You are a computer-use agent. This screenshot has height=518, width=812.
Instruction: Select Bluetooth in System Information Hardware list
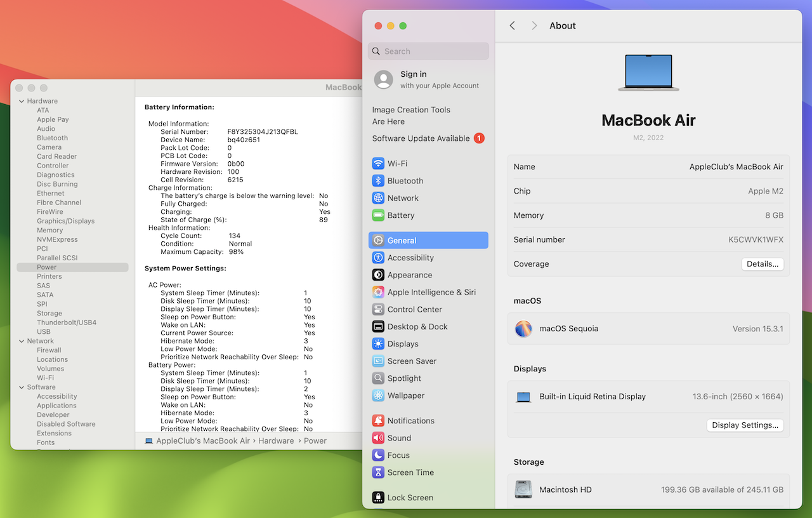[52, 138]
